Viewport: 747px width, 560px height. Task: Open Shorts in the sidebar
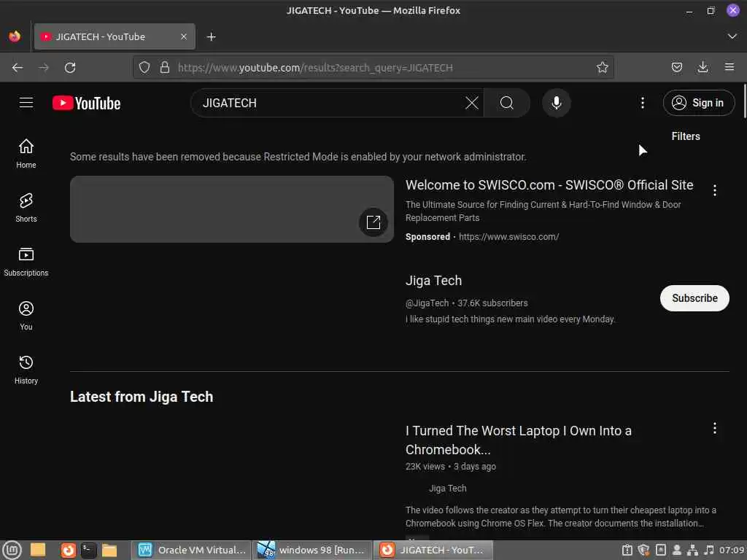tap(26, 208)
